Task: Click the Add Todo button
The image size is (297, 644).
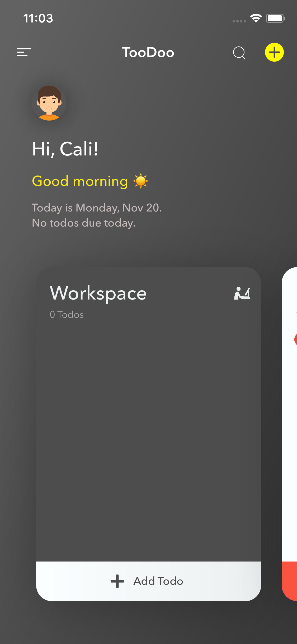Action: click(x=149, y=581)
